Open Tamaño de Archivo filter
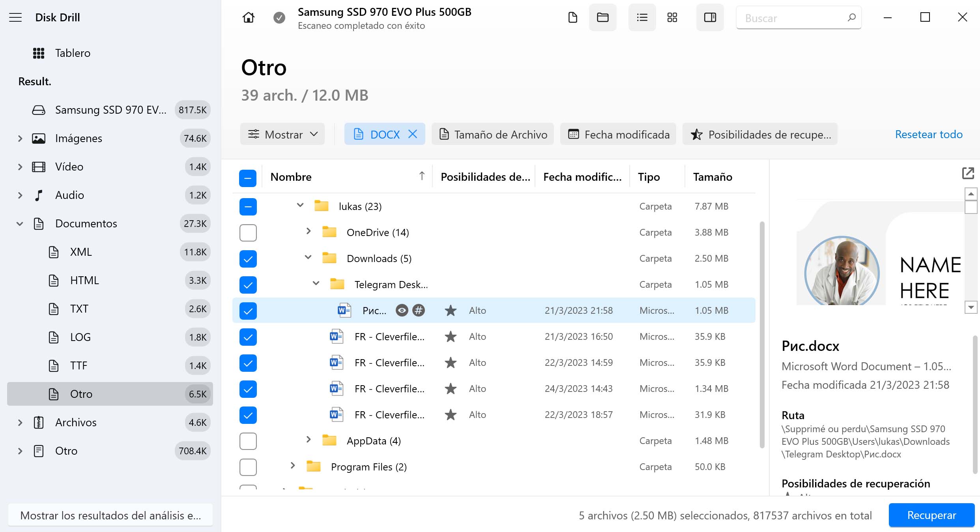Viewport: 980px width, 532px height. [x=493, y=134]
